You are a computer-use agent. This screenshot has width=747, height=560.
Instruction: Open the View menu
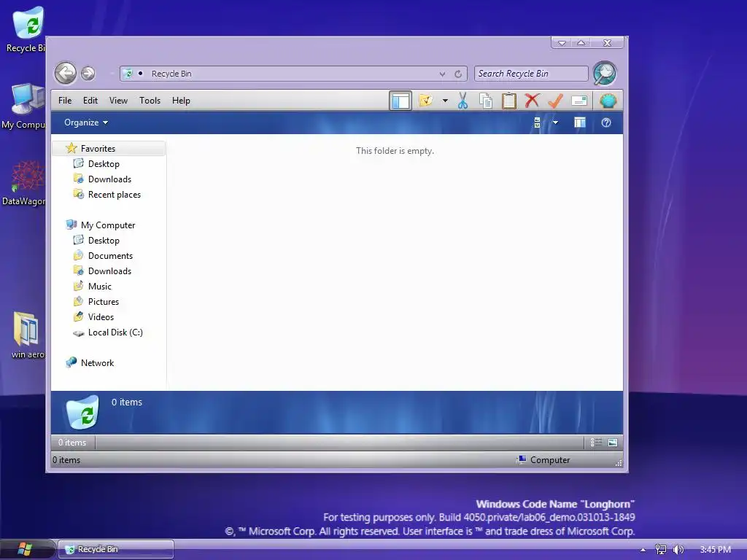point(118,101)
